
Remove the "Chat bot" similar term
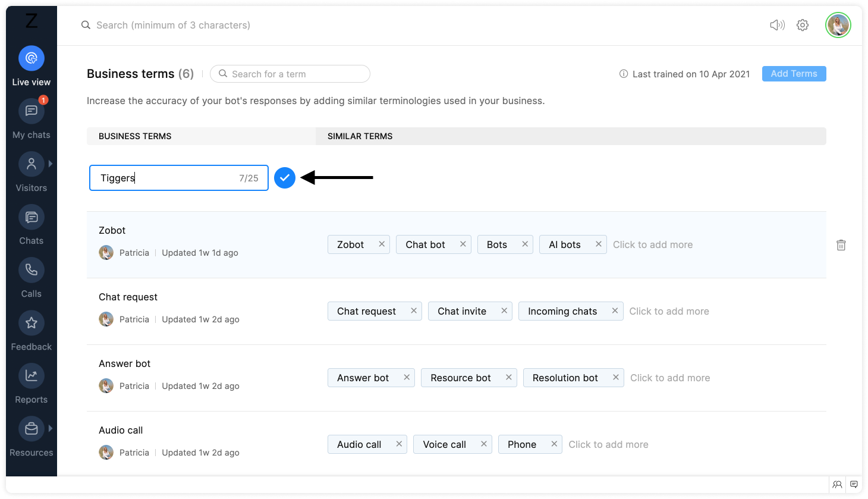(463, 244)
